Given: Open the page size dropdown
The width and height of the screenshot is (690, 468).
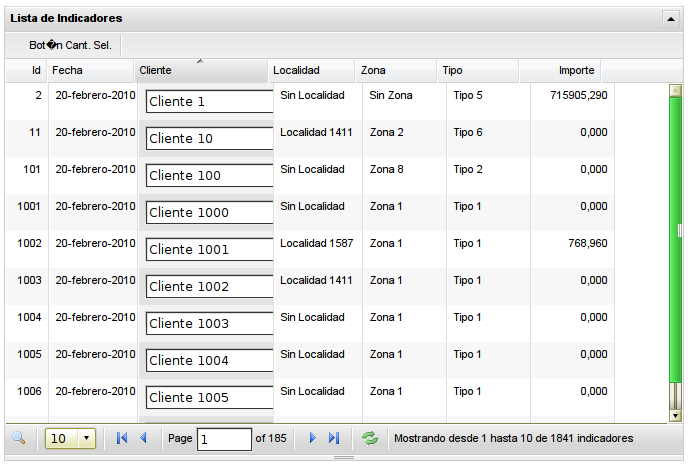Looking at the screenshot, I should pos(86,438).
